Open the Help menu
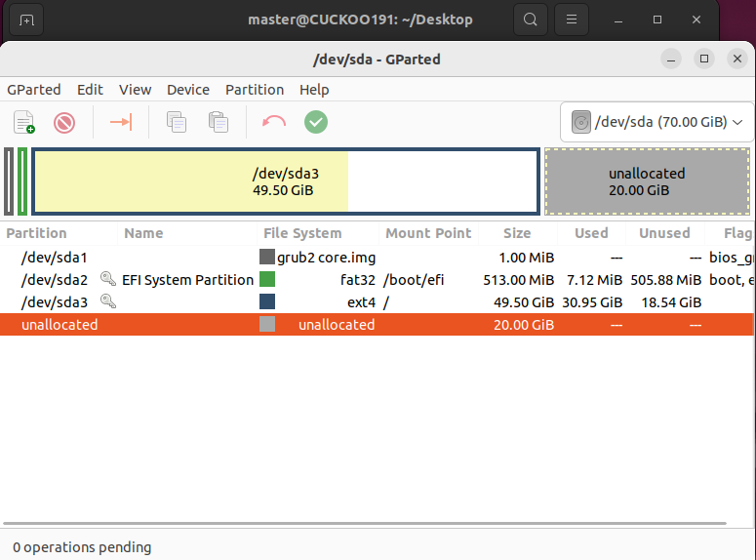Screen dimensions: 756x560 tap(314, 90)
